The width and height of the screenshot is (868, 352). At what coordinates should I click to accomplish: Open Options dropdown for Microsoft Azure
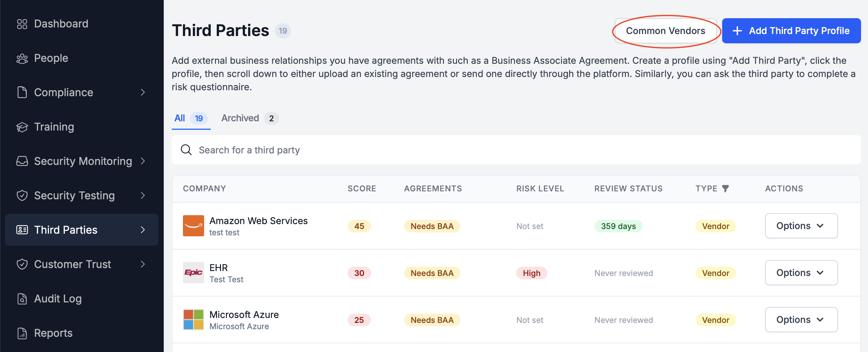click(801, 319)
